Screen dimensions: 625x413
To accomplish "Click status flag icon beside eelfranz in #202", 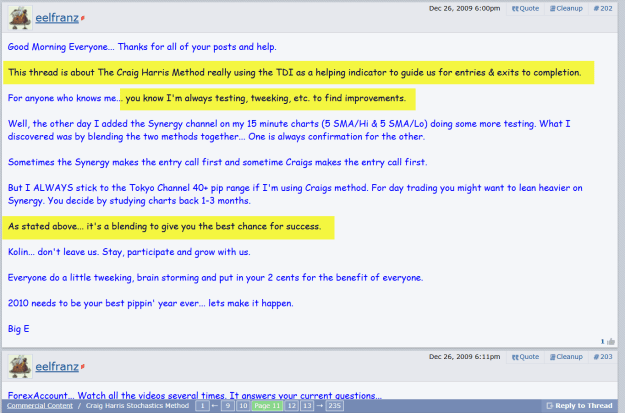I will pyautogui.click(x=83, y=18).
